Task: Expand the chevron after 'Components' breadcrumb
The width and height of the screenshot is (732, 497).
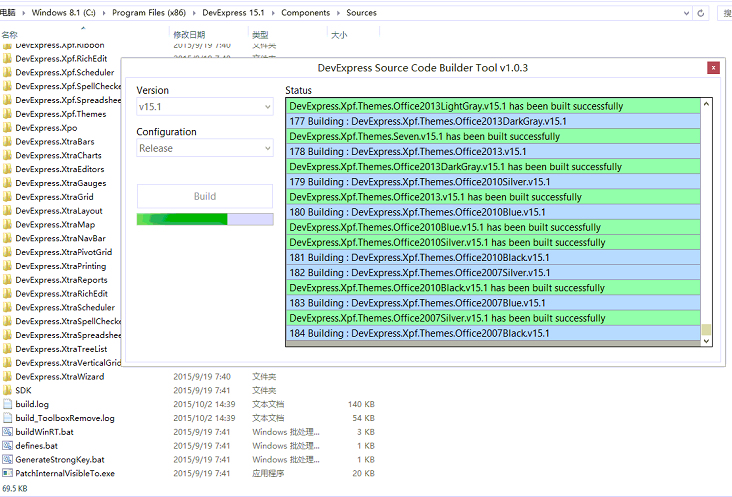Action: [x=338, y=13]
